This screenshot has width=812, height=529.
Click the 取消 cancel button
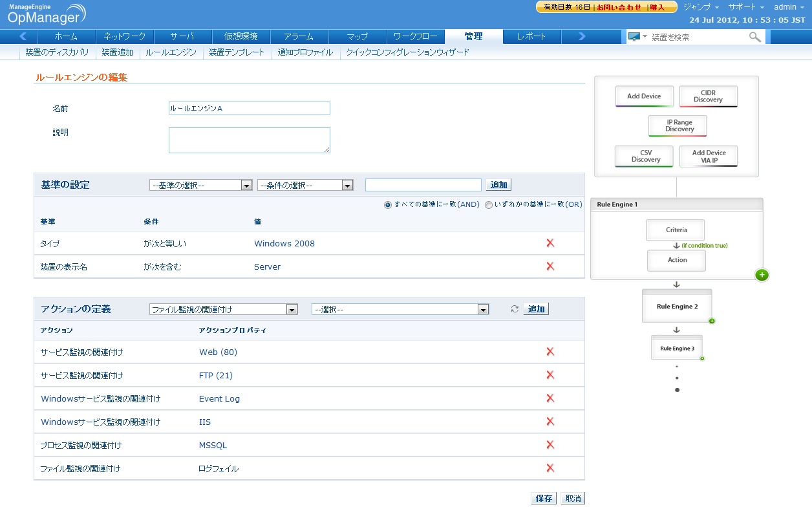pos(573,499)
